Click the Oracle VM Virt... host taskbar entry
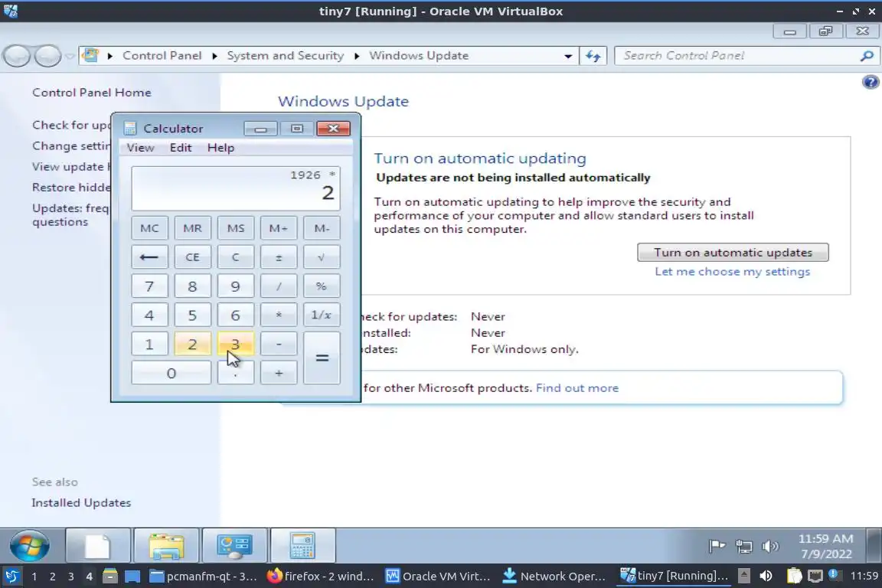Viewport: 882px width, 588px height. click(438, 577)
